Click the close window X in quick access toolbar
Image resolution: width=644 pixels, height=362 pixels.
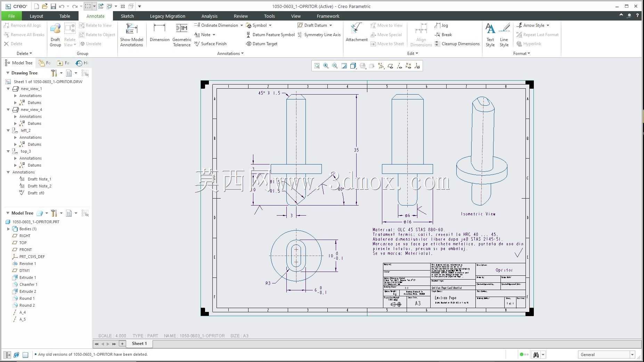tap(123, 6)
